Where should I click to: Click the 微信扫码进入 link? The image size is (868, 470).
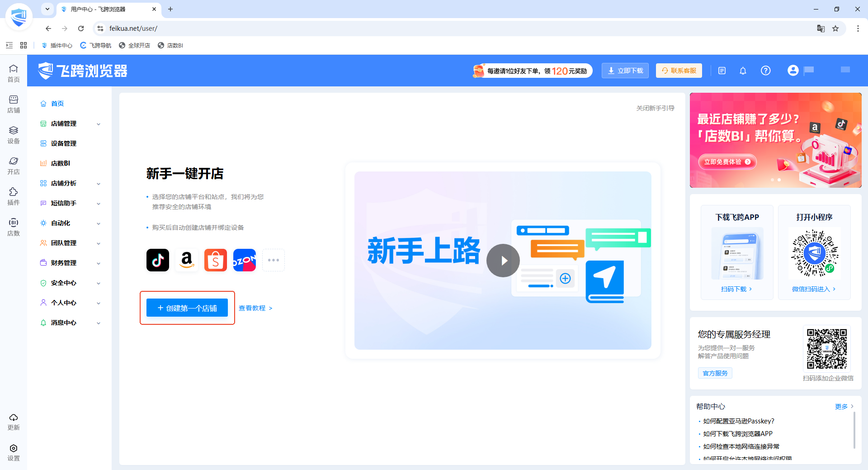(814, 289)
